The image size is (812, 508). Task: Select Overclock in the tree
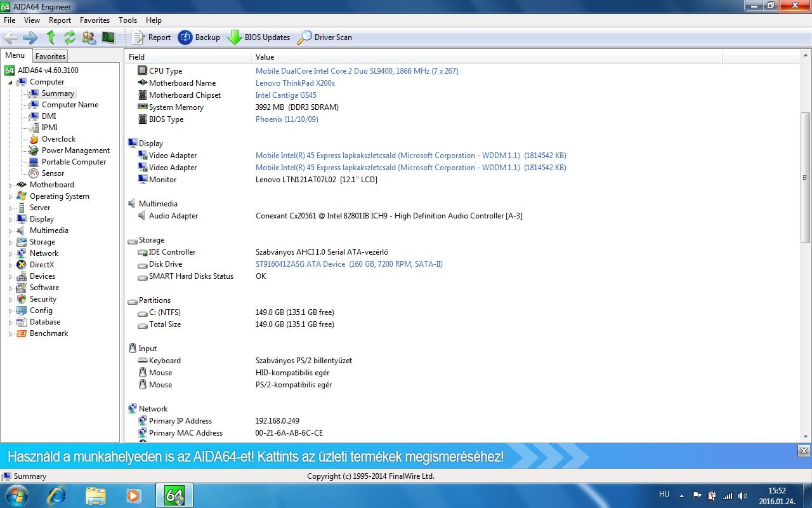(58, 139)
